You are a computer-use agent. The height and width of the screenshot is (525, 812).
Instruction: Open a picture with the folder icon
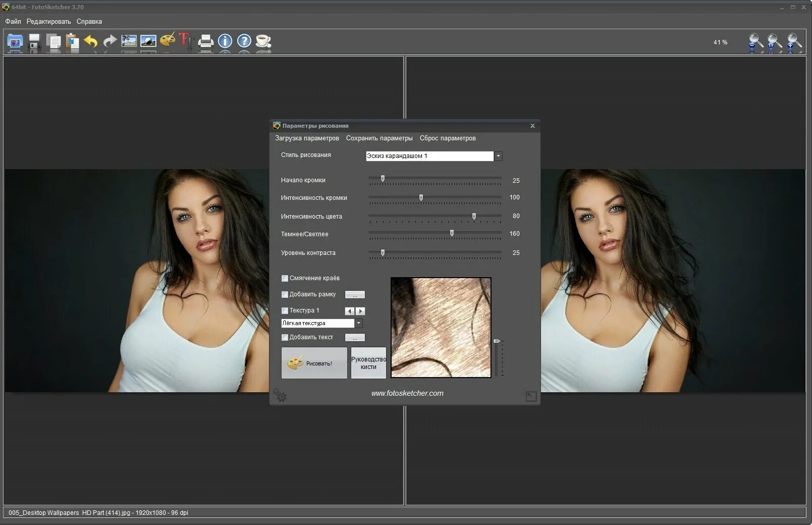[x=15, y=41]
